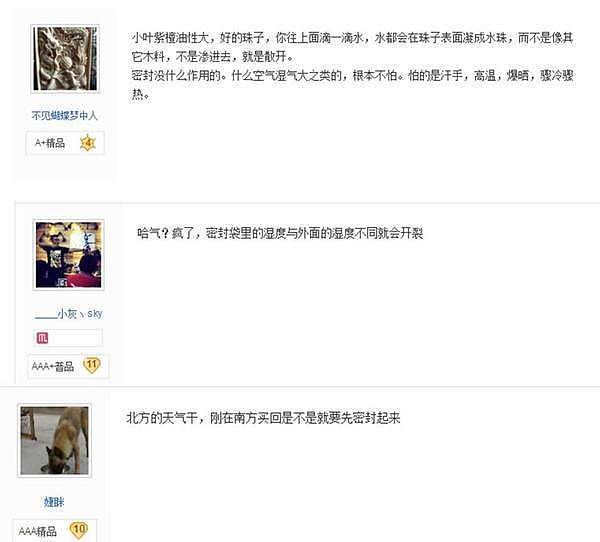Click the AAA精品 rank label

click(38, 531)
